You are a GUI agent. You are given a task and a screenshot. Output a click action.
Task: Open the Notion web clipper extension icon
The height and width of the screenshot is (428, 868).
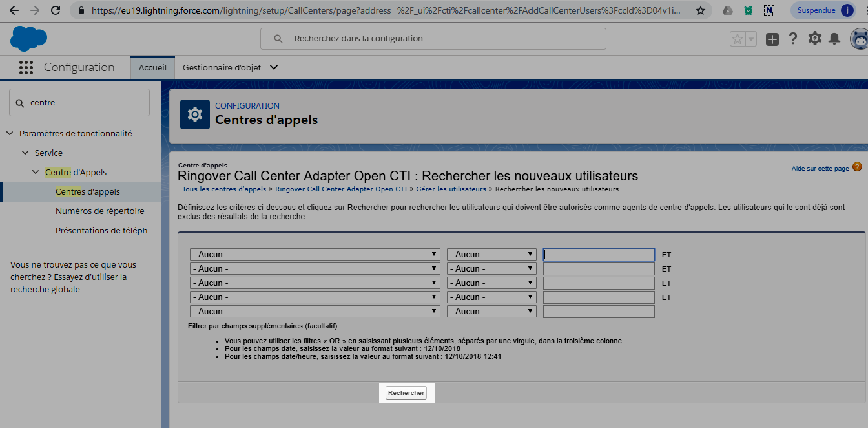(769, 10)
